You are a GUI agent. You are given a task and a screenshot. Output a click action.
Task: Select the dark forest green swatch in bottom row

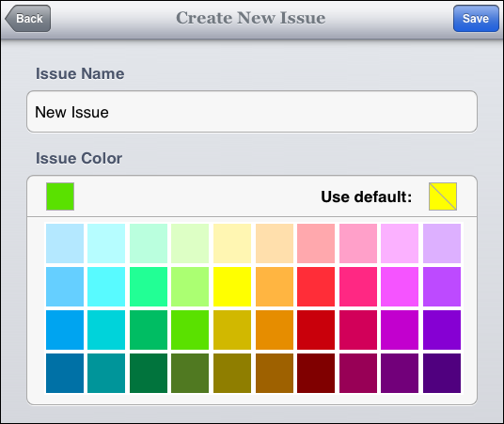point(149,373)
